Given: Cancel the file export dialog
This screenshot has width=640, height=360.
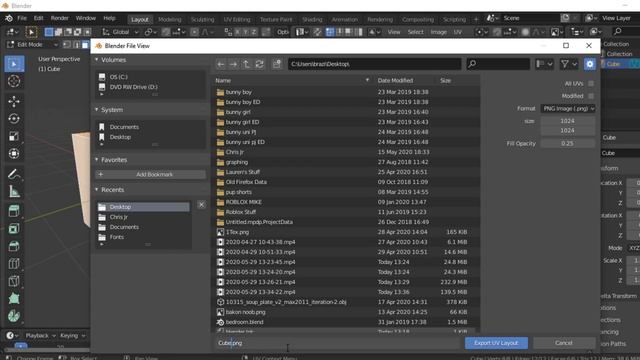Looking at the screenshot, I should tap(564, 343).
